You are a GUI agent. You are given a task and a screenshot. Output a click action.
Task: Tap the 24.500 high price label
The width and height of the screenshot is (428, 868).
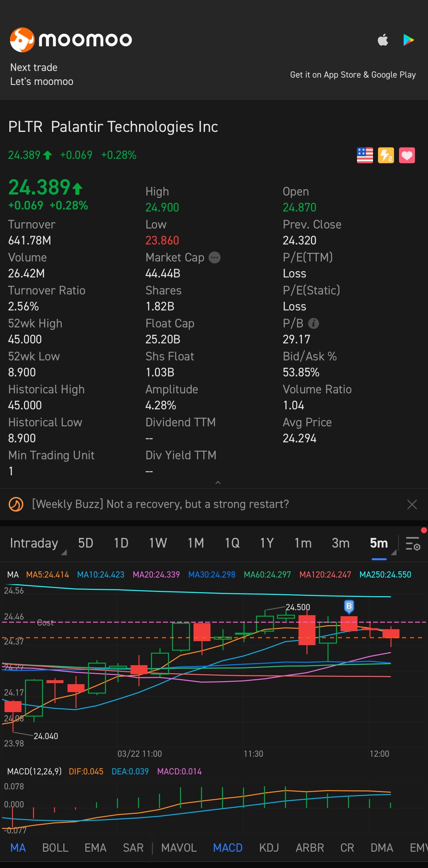[x=297, y=607]
